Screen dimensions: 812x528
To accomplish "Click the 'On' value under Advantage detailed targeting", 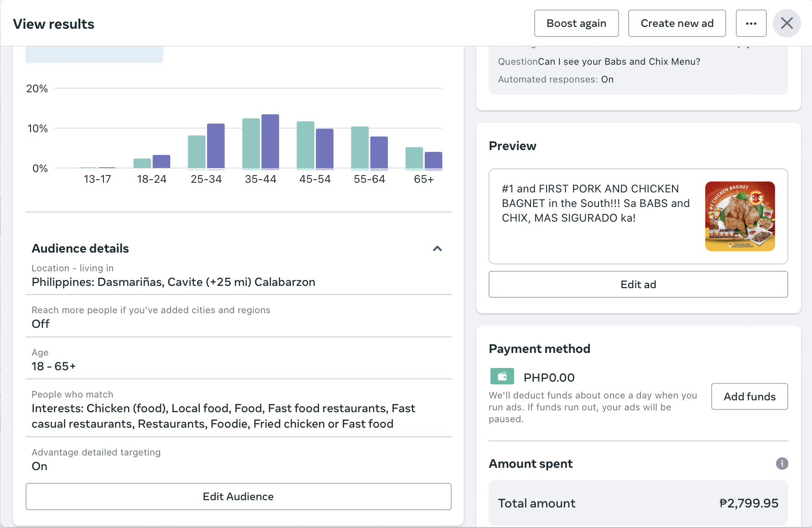I will coord(40,466).
